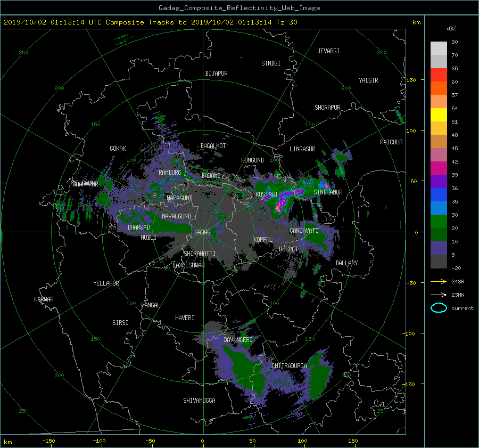479x448 pixels.
Task: Click the BADAMI city label
Action: coord(211,176)
